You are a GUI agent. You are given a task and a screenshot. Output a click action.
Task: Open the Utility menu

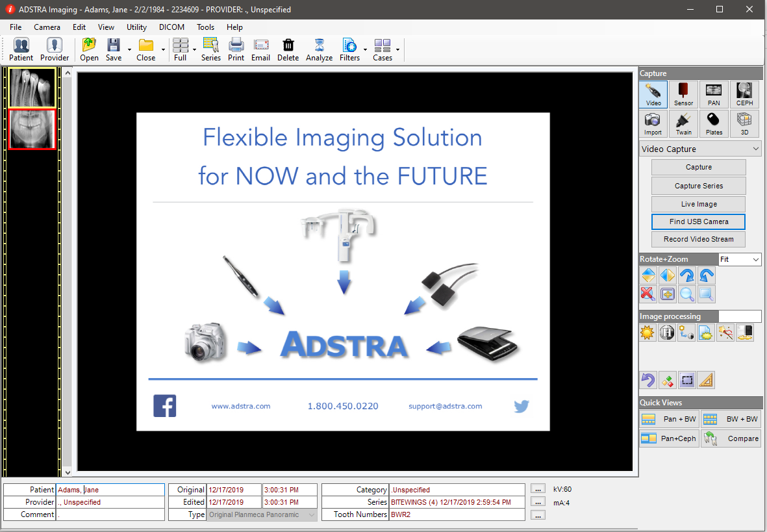[x=136, y=27]
